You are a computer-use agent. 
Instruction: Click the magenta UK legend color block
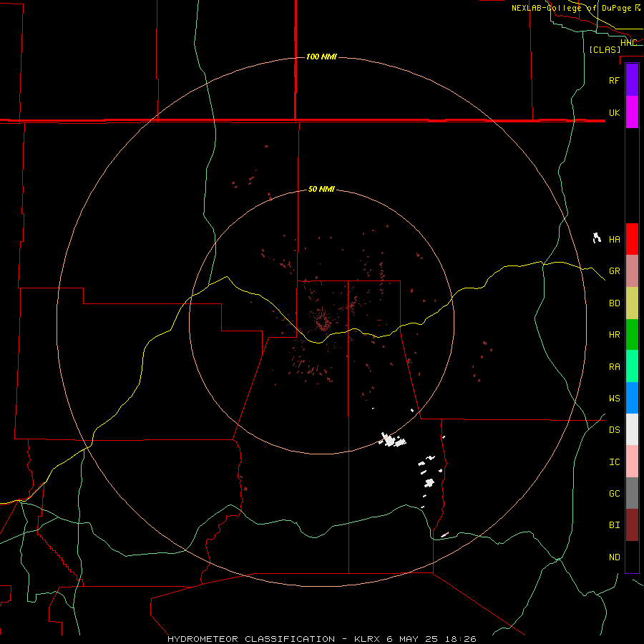pos(632,112)
